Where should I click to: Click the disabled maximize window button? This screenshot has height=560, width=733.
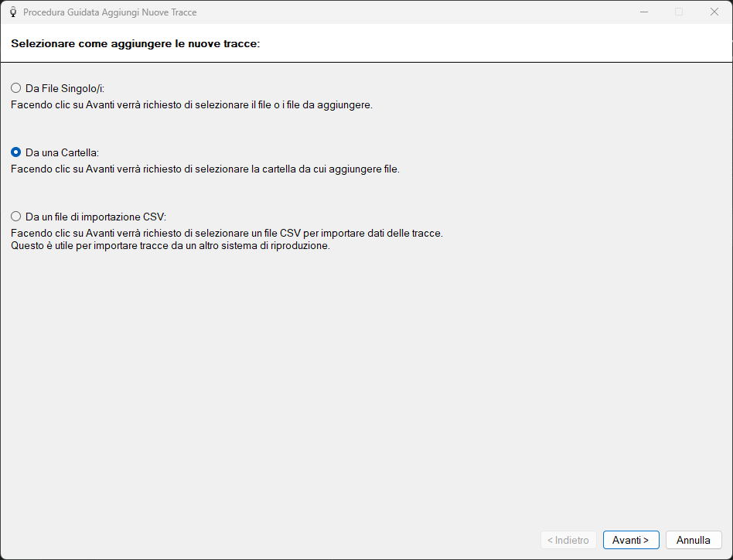click(x=679, y=12)
